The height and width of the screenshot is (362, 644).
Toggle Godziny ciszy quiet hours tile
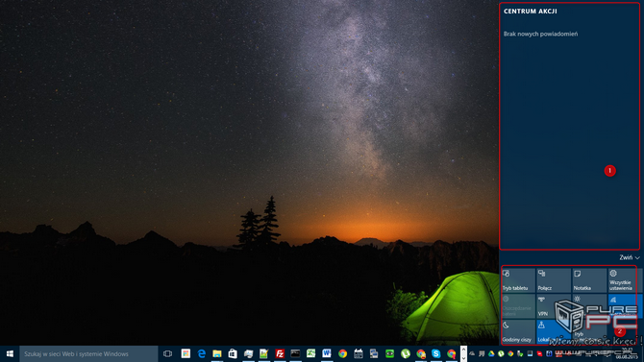click(518, 331)
